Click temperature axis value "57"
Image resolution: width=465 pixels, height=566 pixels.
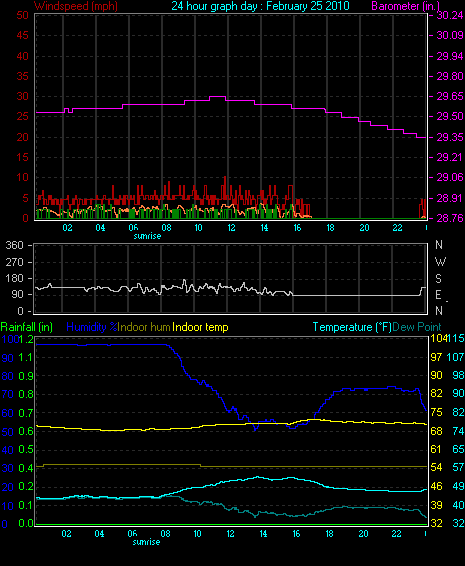click(458, 468)
